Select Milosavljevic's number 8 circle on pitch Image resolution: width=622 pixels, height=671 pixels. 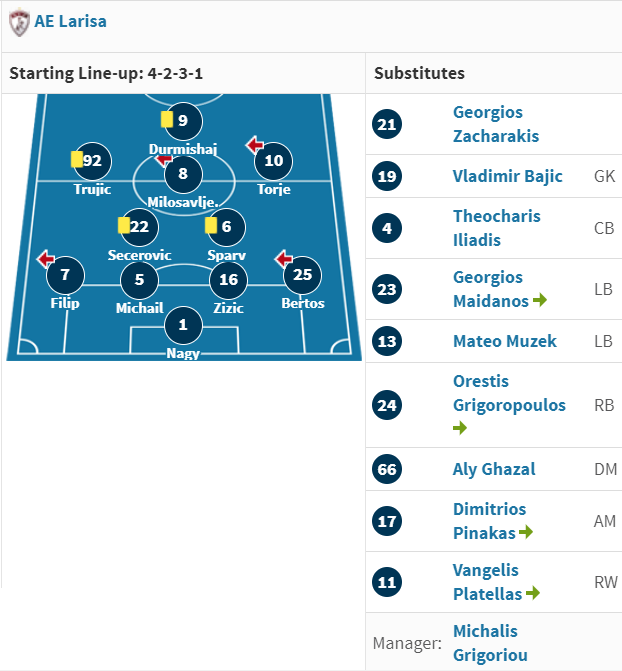click(x=183, y=174)
